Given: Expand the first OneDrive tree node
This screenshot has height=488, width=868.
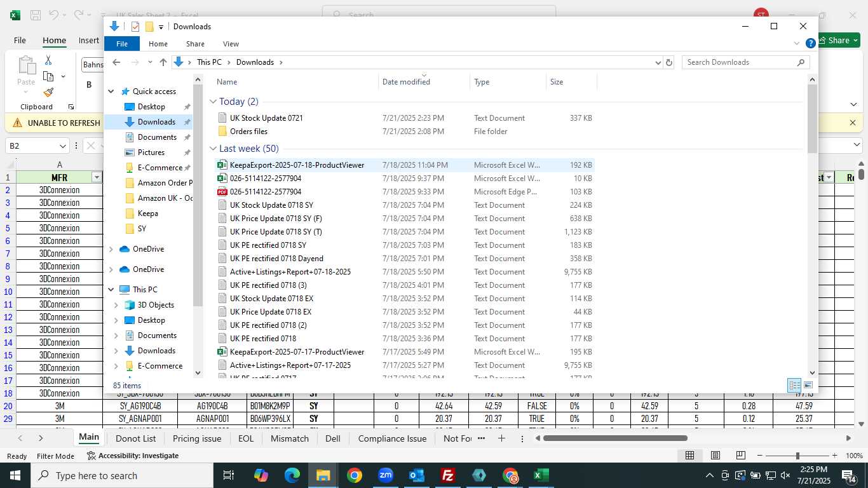Looking at the screenshot, I should click(x=112, y=249).
